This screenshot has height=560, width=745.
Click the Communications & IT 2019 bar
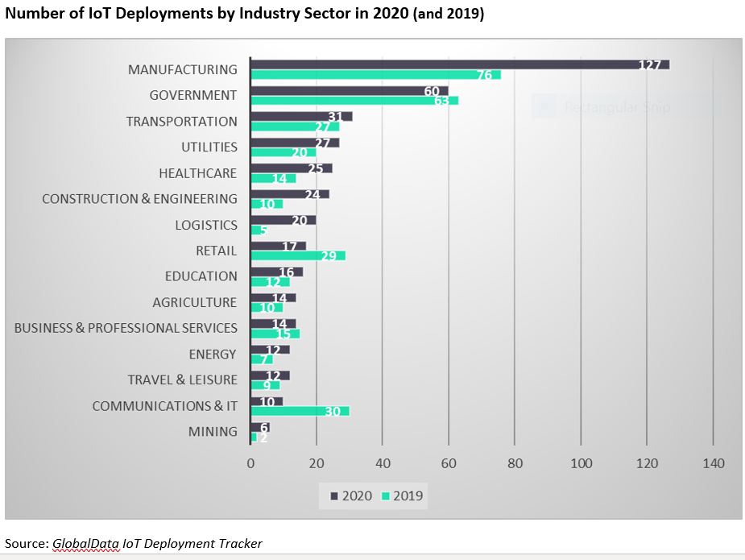pyautogui.click(x=300, y=411)
